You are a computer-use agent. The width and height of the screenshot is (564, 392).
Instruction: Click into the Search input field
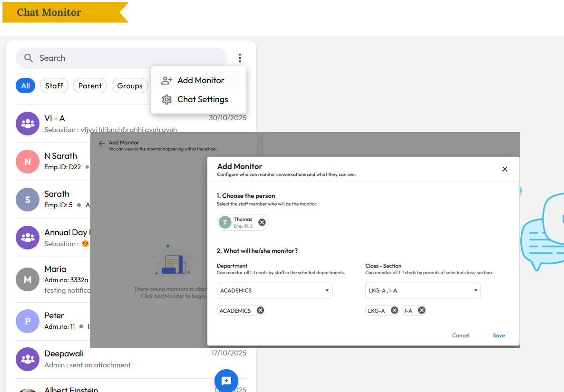pos(128,58)
